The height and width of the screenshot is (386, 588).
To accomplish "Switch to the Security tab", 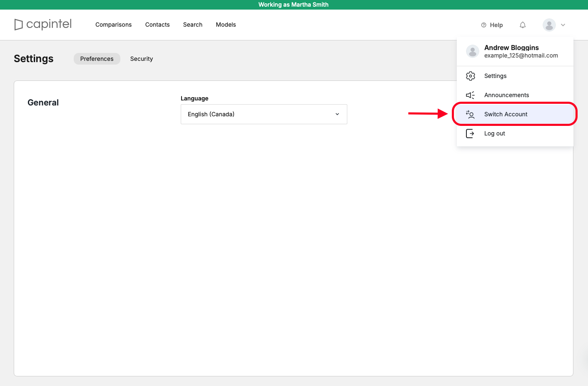I will coord(142,59).
